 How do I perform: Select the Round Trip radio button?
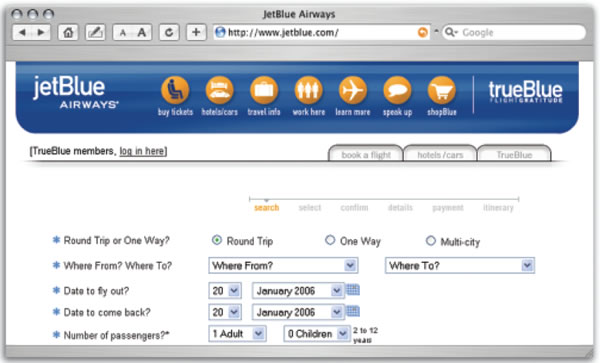[217, 240]
